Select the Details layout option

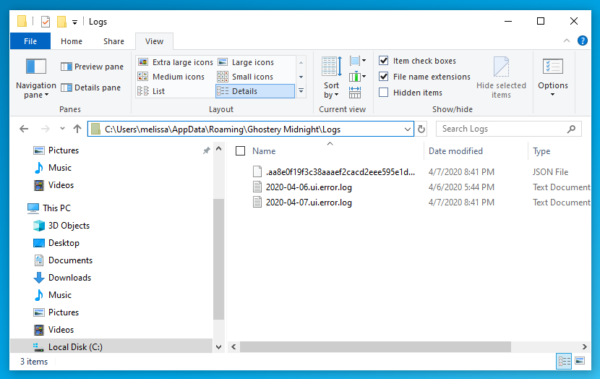(255, 91)
